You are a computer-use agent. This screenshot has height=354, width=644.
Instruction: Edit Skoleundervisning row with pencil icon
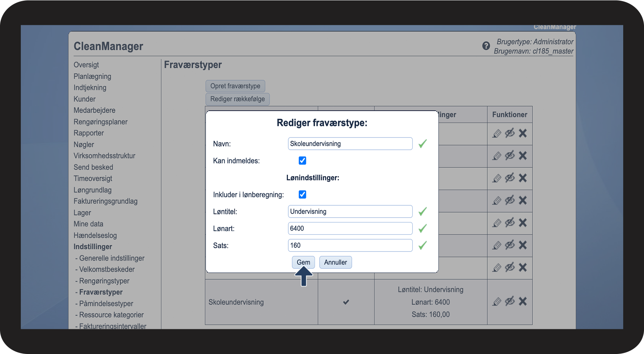[497, 302]
